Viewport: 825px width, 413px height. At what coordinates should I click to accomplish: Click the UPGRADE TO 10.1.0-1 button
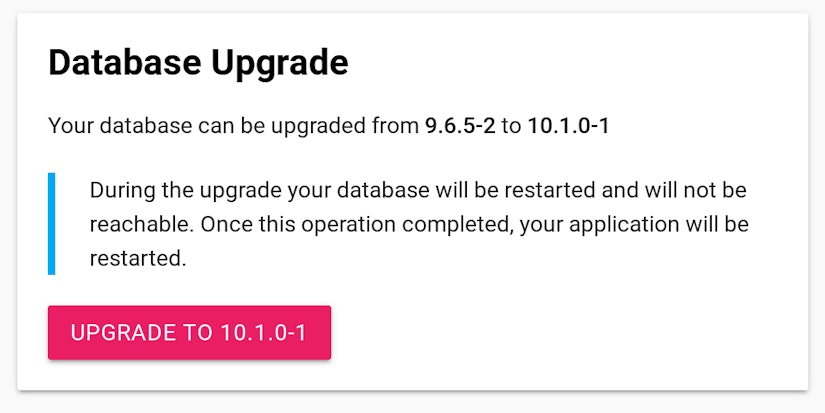[x=189, y=333]
